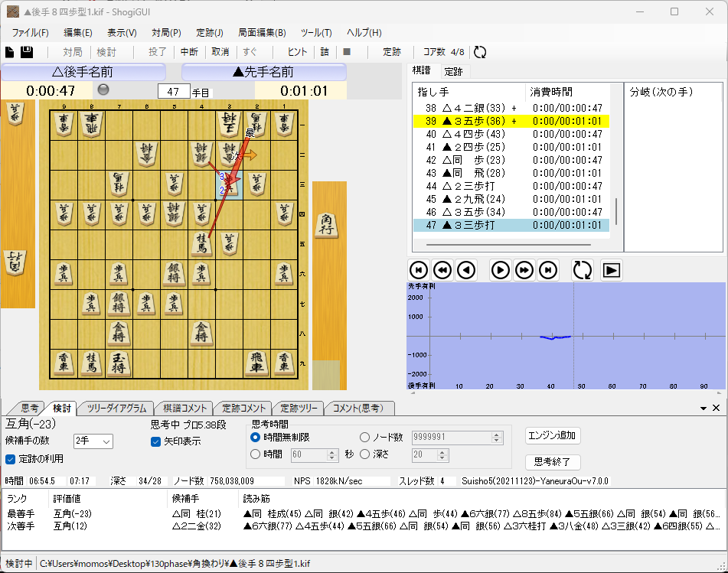Toggle 矢印表示 checkbox
Image resolution: width=728 pixels, height=573 pixels.
coord(155,441)
